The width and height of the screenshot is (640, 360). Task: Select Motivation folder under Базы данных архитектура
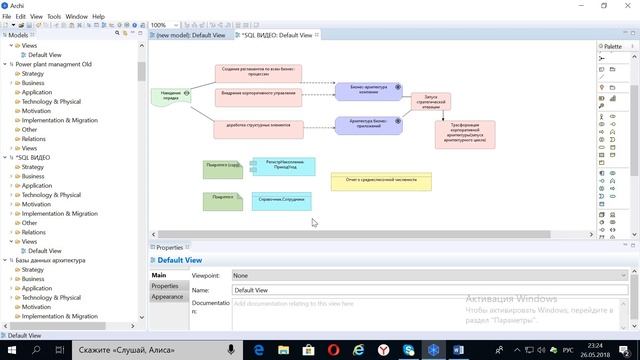(x=36, y=307)
